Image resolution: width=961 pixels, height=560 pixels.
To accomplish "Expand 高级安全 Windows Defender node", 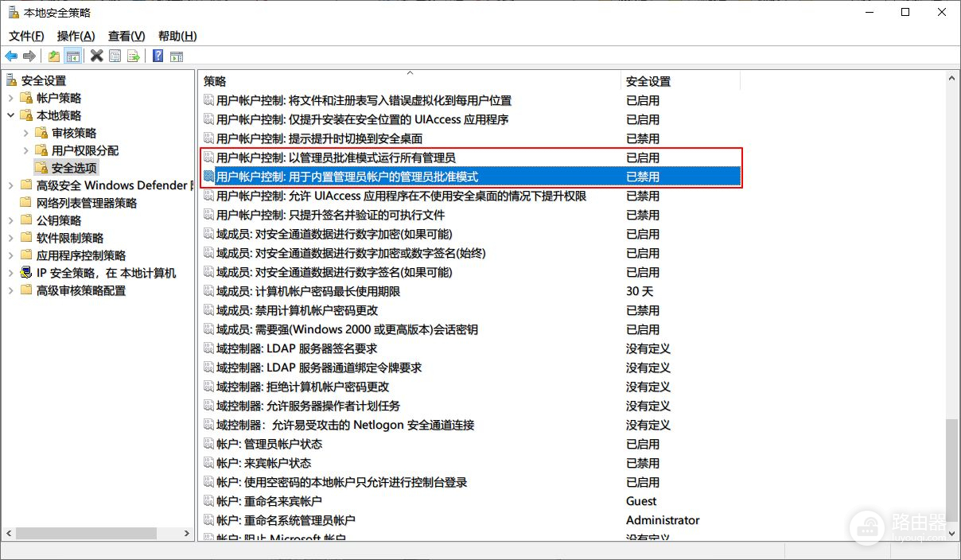I will pyautogui.click(x=10, y=185).
